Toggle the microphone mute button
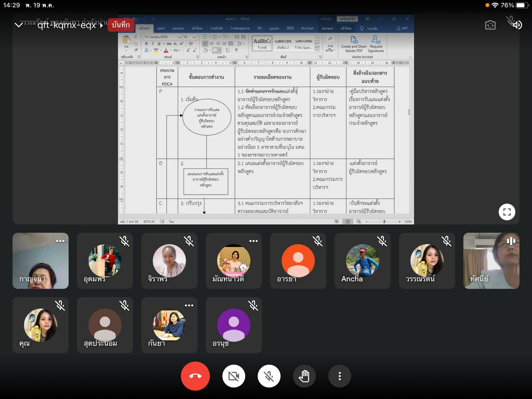The width and height of the screenshot is (532, 399). (269, 376)
